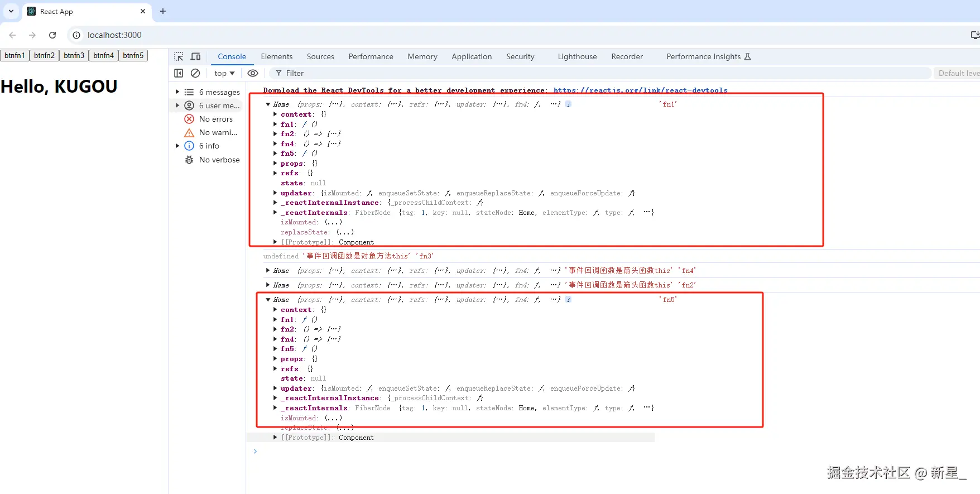Click the site information icon in address bar
980x494 pixels.
click(x=76, y=35)
